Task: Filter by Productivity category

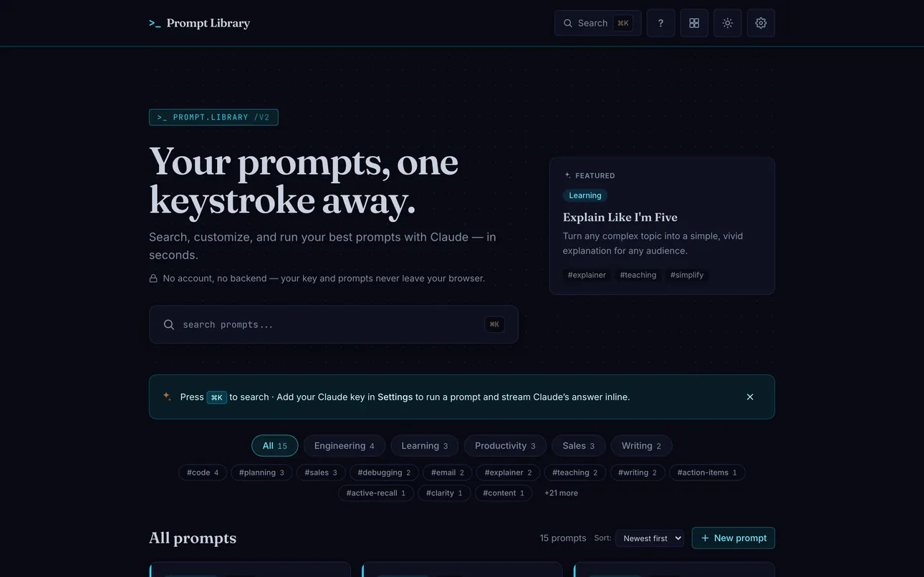Action: [x=505, y=445]
